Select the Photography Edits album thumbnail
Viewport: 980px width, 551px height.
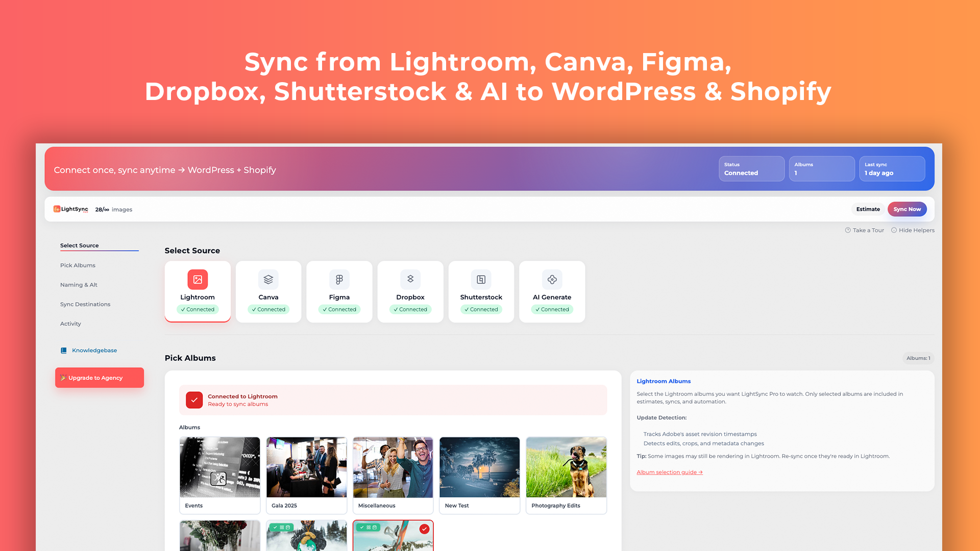[x=567, y=467]
